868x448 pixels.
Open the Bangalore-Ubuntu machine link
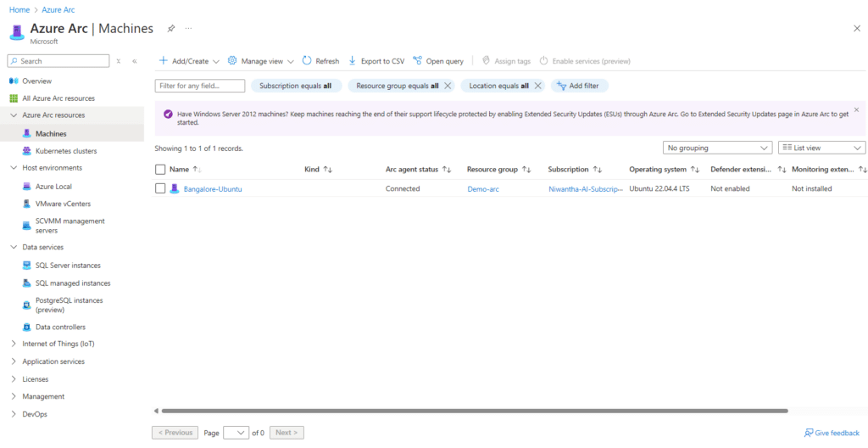pyautogui.click(x=212, y=188)
